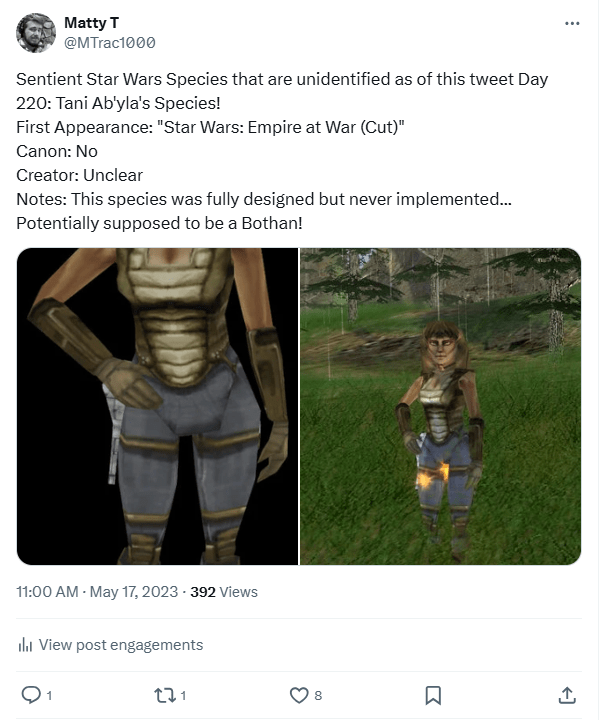This screenshot has width=601, height=720.
Task: Click the 11:00 AM May 17, 2023 timestamp
Action: pyautogui.click(x=95, y=592)
